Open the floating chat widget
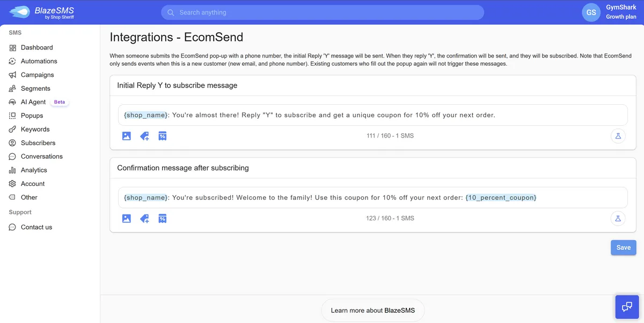 point(627,306)
